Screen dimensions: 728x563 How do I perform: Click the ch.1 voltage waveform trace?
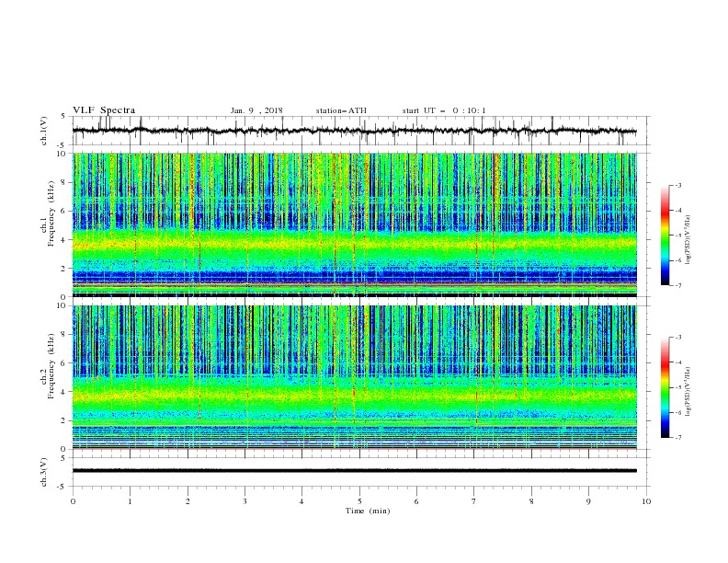pyautogui.click(x=354, y=131)
